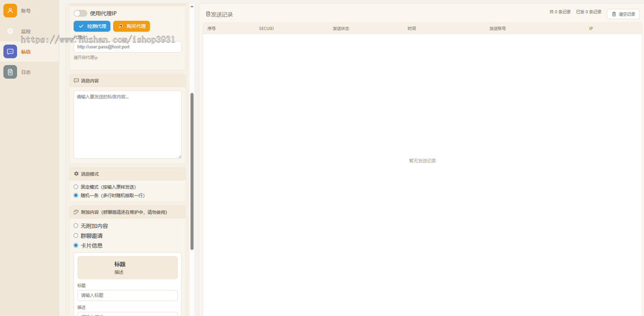Select the 卡片信息 radio option
Image resolution: width=644 pixels, height=316 pixels.
click(x=76, y=245)
